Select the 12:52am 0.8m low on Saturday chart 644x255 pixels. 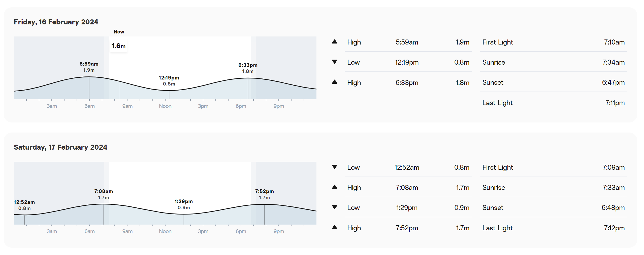24,205
